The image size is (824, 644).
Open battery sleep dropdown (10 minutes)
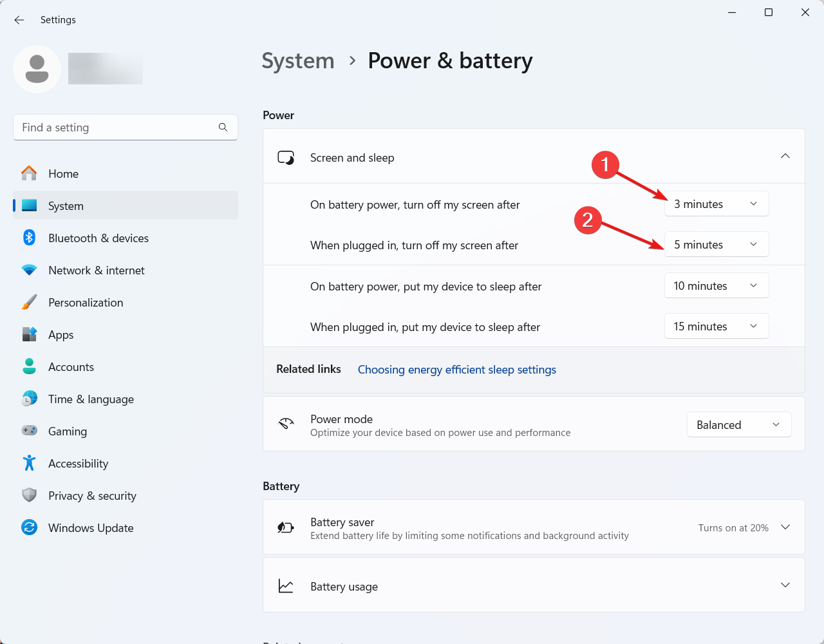(x=716, y=286)
